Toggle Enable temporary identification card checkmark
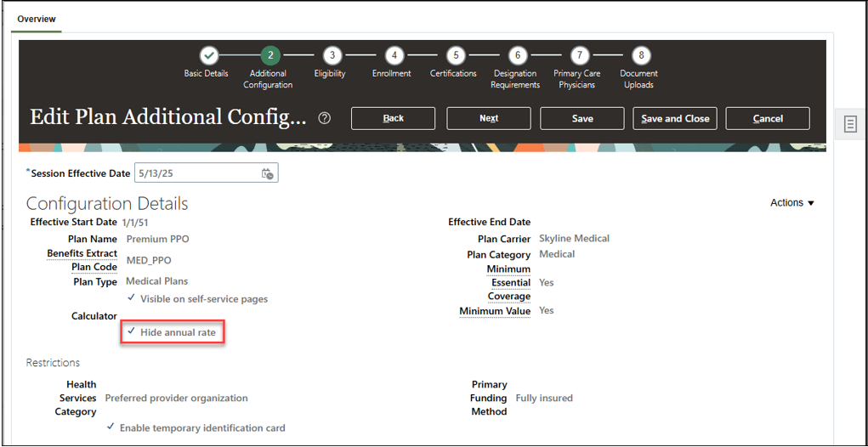This screenshot has width=868, height=447. (x=111, y=427)
